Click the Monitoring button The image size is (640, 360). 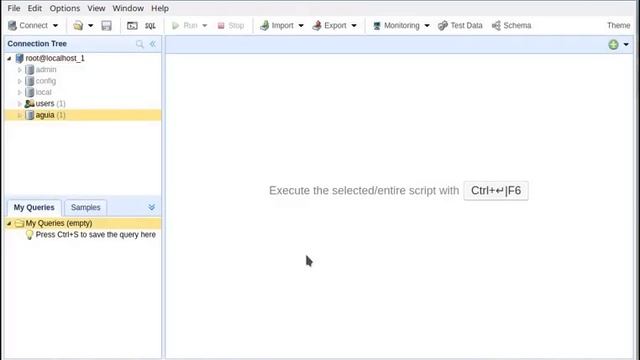(396, 25)
